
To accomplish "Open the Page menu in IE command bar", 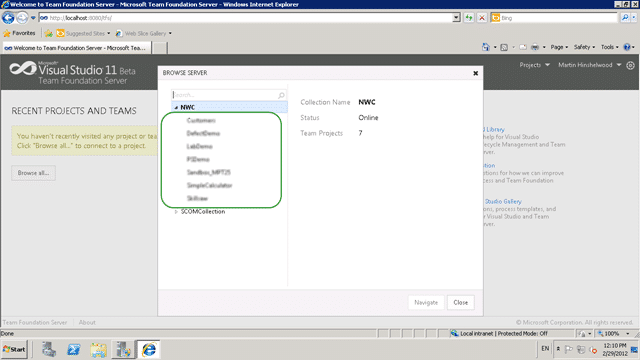I will click(559, 47).
